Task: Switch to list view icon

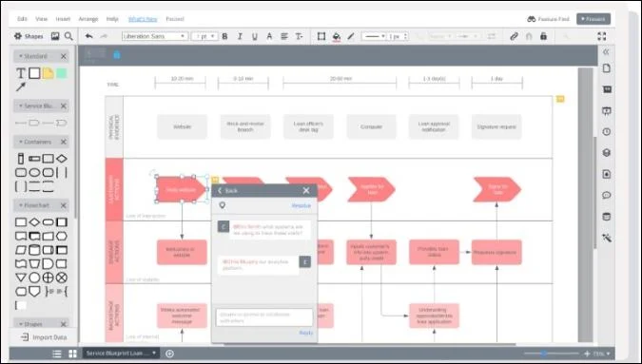Action: click(x=57, y=354)
